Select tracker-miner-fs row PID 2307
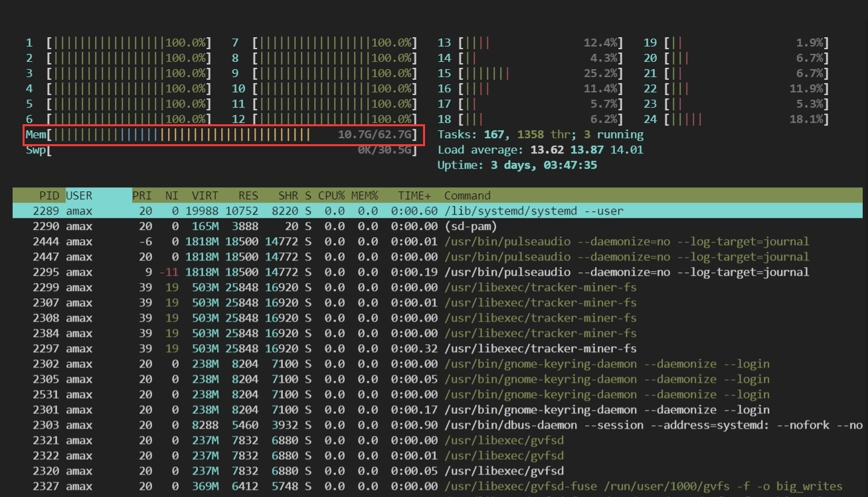The width and height of the screenshot is (868, 497). [x=438, y=302]
